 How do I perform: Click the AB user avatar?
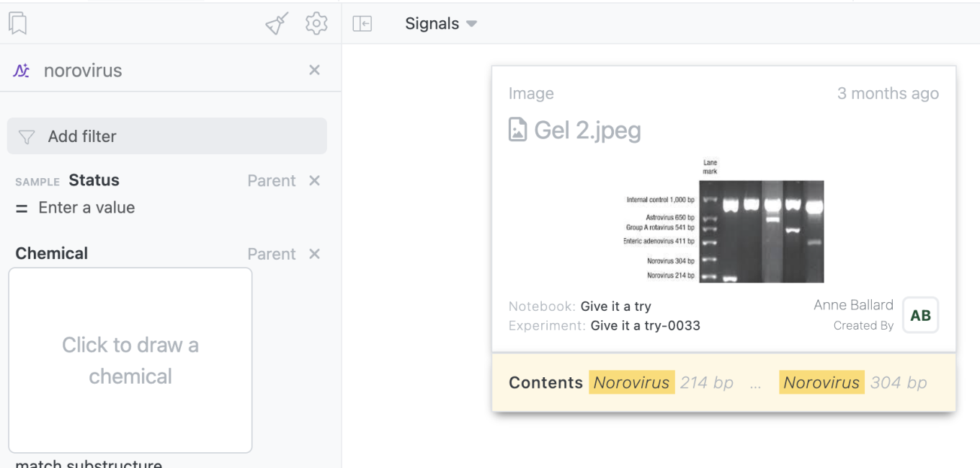pos(920,315)
